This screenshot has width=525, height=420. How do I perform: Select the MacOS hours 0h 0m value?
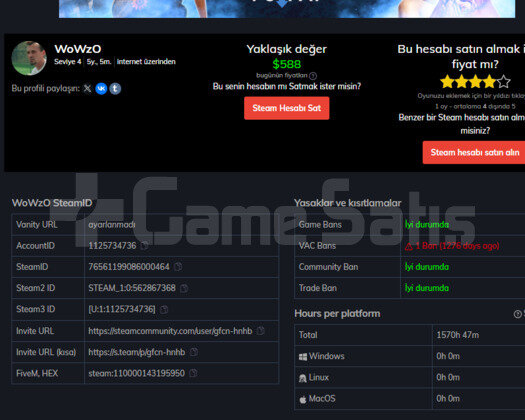point(448,399)
